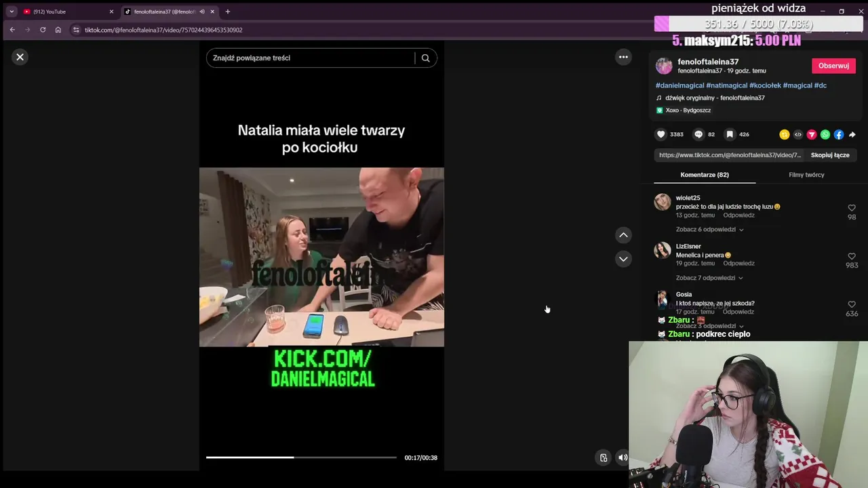Reload the TikTok page
This screenshot has height=488, width=868.
tap(43, 30)
